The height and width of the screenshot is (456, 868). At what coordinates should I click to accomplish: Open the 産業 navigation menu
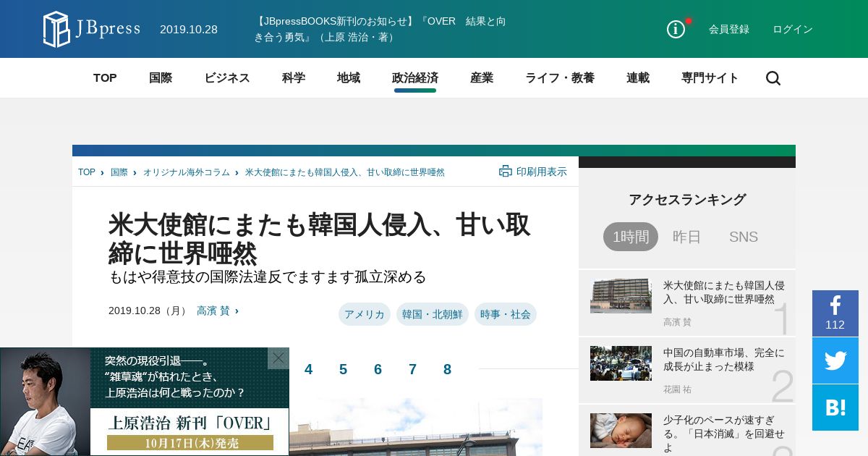coord(482,78)
